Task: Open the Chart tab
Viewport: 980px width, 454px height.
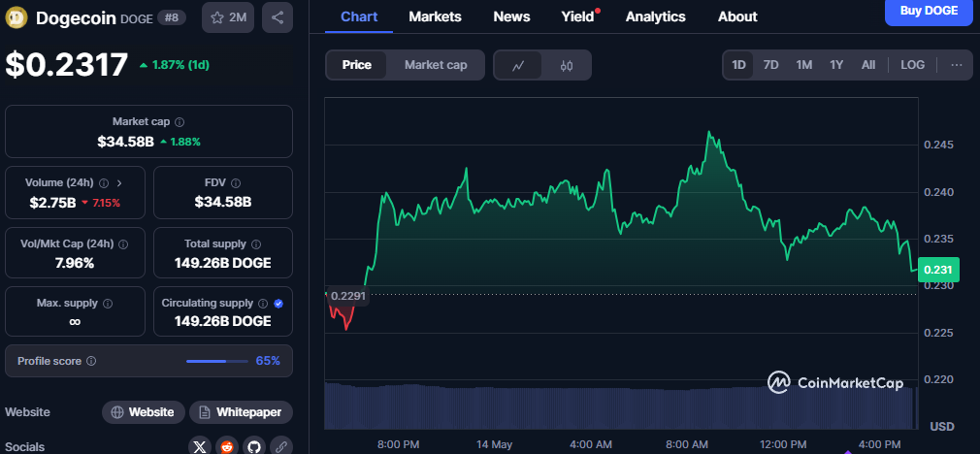Action: coord(359,16)
